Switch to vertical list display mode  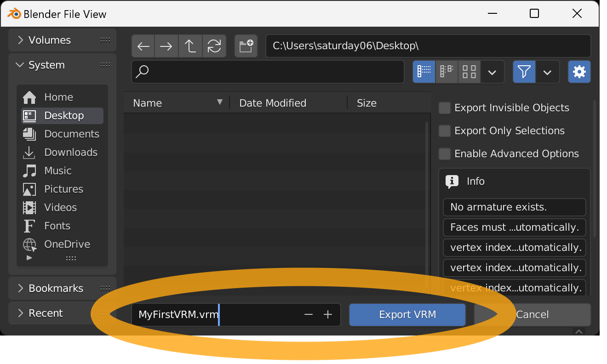click(424, 72)
